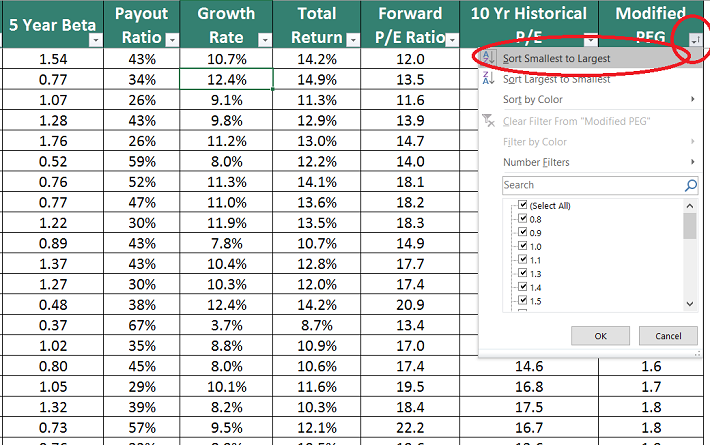Open the Forward P/E Ratio filter dropdown
The width and height of the screenshot is (710, 445).
coord(450,40)
